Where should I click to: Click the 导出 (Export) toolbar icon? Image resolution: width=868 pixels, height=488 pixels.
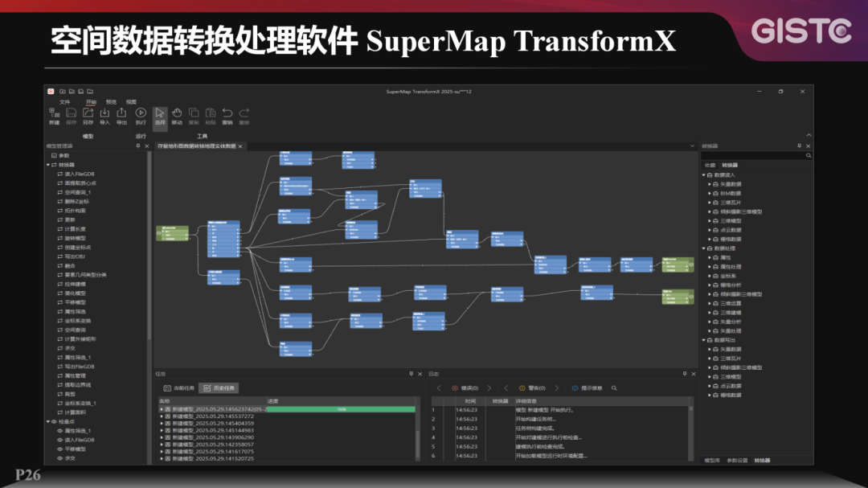tap(122, 113)
